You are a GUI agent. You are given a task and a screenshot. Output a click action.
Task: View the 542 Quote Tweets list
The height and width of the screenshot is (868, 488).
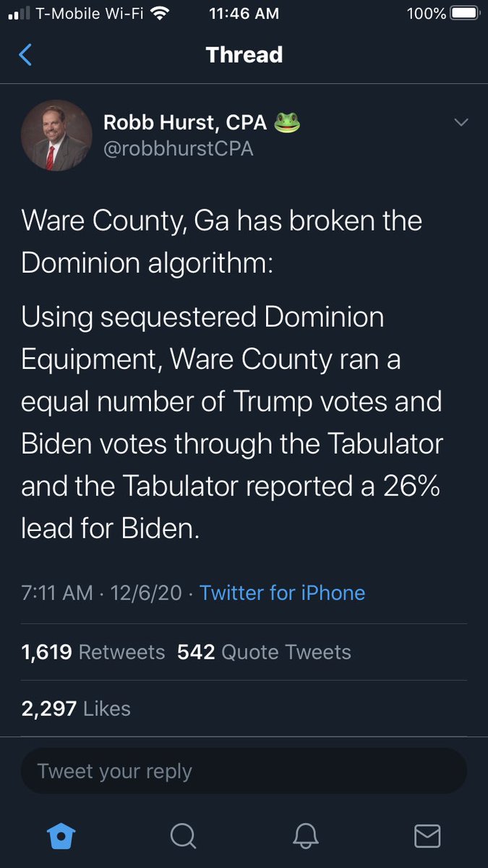pyautogui.click(x=264, y=652)
